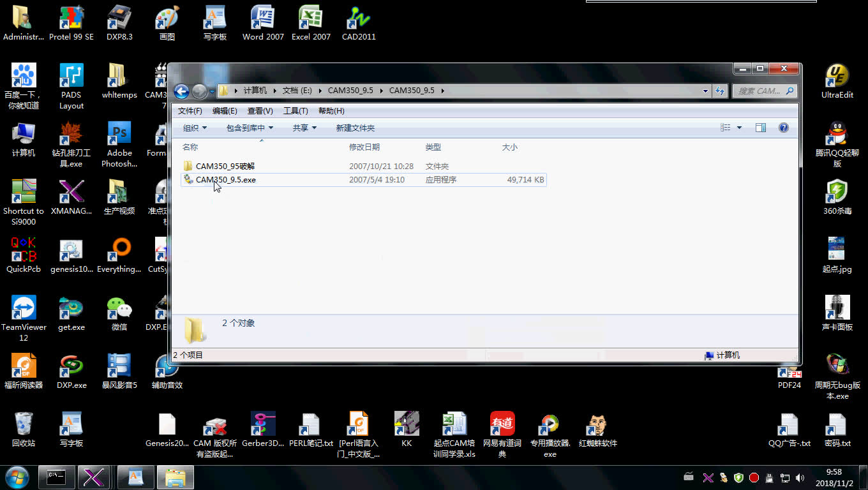Screen dimensions: 868x490
Task: Click the Windows Start button
Action: coord(16,477)
